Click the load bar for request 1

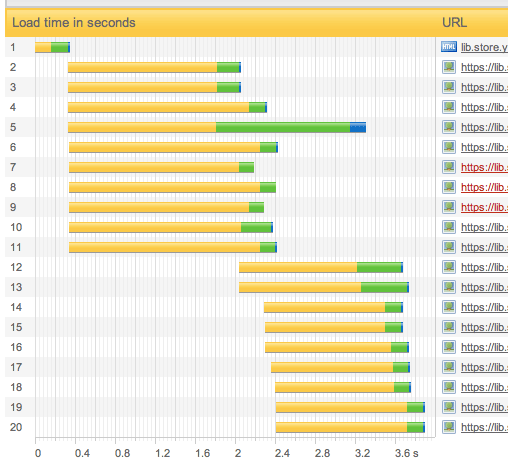(52, 47)
